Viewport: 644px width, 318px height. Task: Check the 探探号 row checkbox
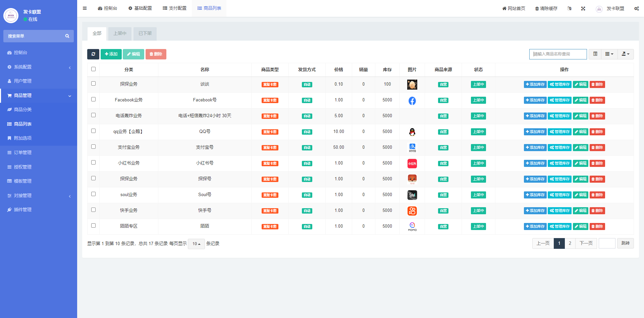tap(93, 178)
